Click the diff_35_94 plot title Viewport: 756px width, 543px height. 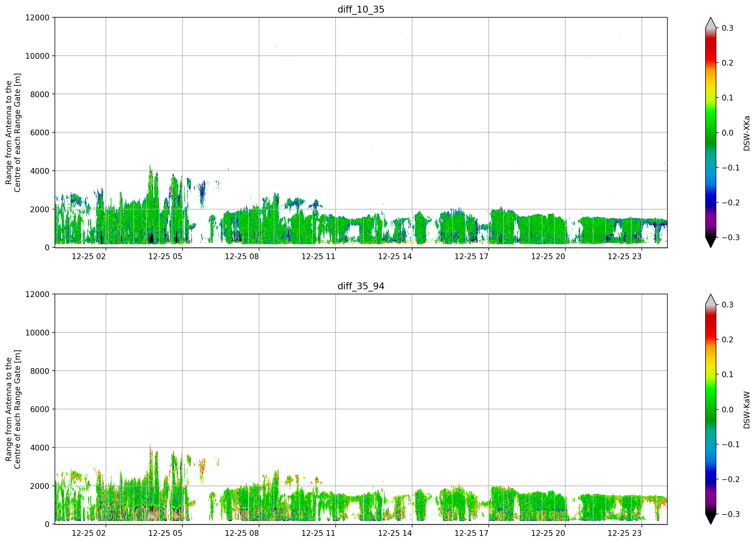pos(361,286)
